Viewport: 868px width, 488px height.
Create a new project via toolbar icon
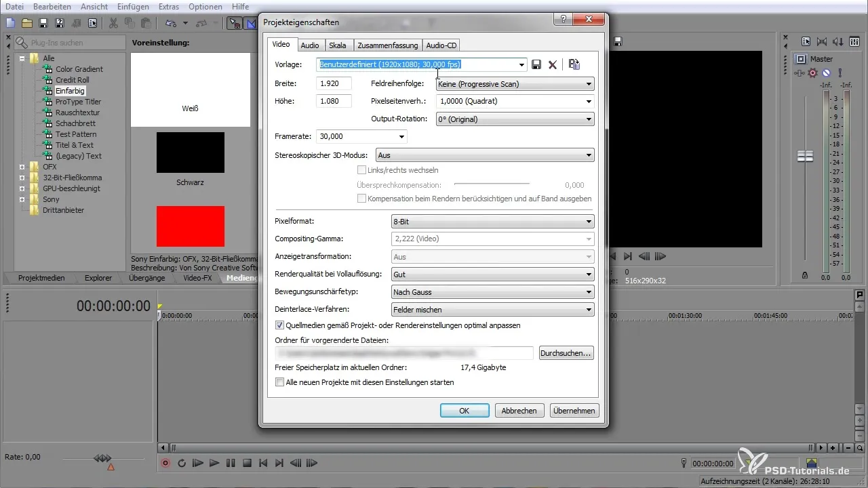(10, 23)
